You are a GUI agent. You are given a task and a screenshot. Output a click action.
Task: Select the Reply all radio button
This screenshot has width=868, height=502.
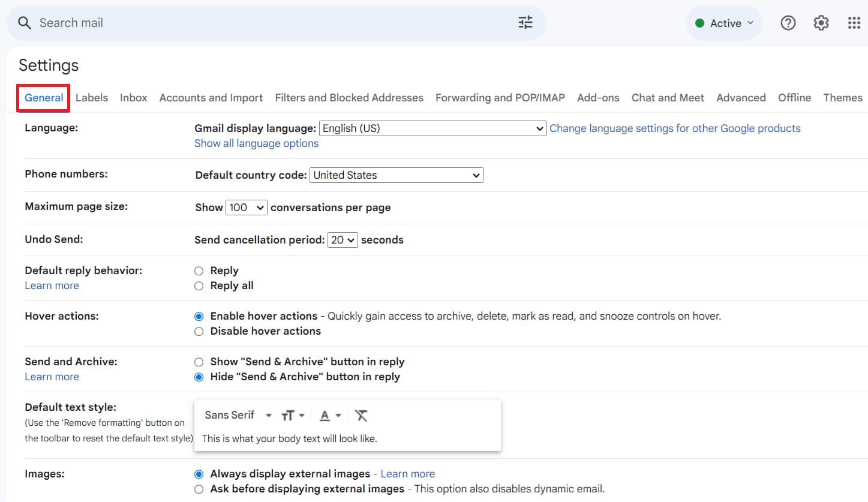click(199, 286)
